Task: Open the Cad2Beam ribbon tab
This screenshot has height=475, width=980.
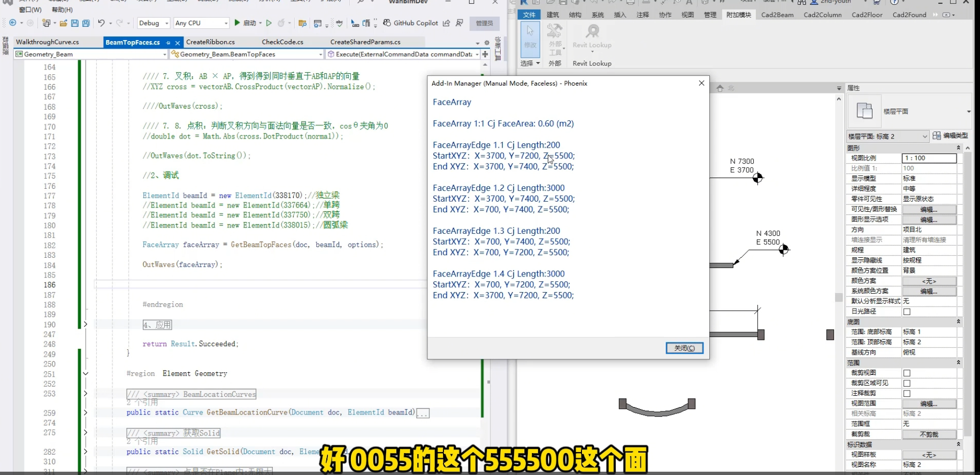Action: tap(777, 14)
